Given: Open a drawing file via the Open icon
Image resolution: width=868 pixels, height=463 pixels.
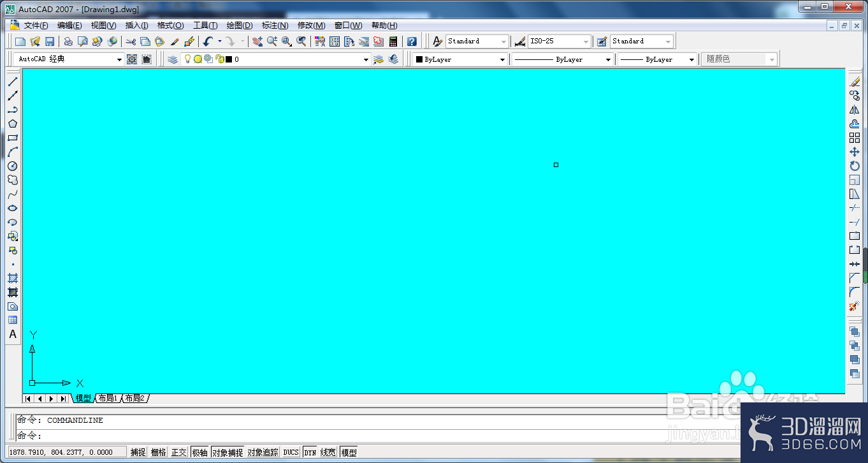Looking at the screenshot, I should pos(35,41).
